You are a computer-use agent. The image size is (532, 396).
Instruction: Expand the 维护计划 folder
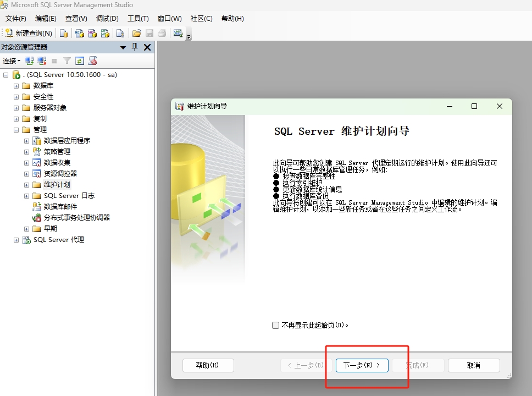coord(26,185)
